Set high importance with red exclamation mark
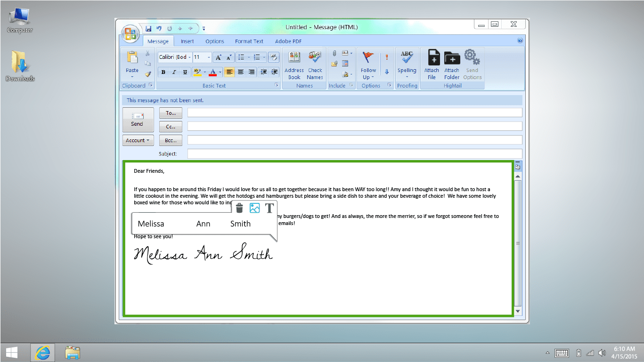644x362 pixels. (x=387, y=57)
